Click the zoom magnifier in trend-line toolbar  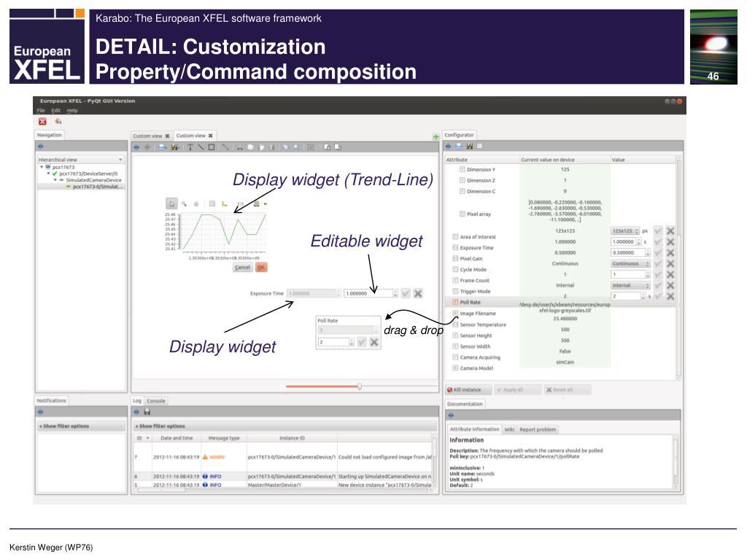184,204
